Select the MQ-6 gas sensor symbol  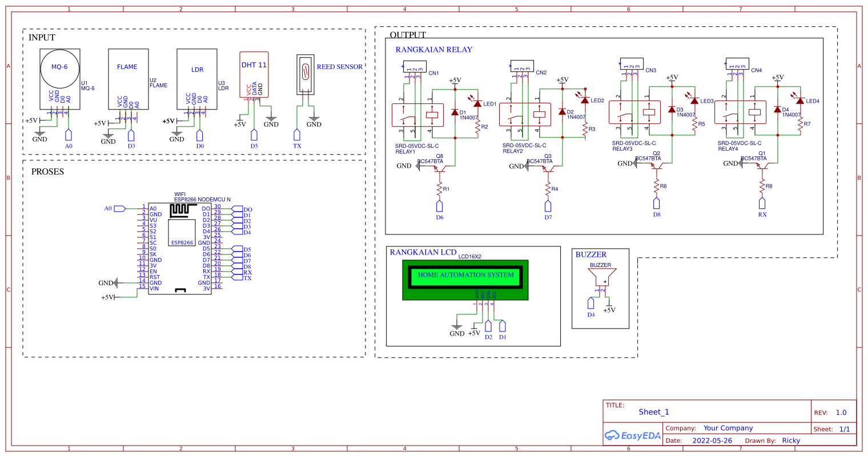click(59, 79)
